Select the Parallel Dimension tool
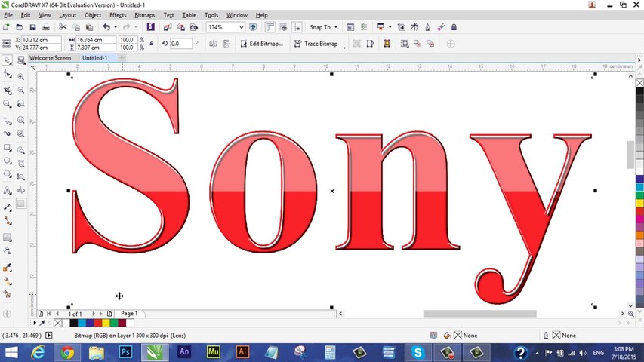The image size is (644, 362). [x=7, y=207]
